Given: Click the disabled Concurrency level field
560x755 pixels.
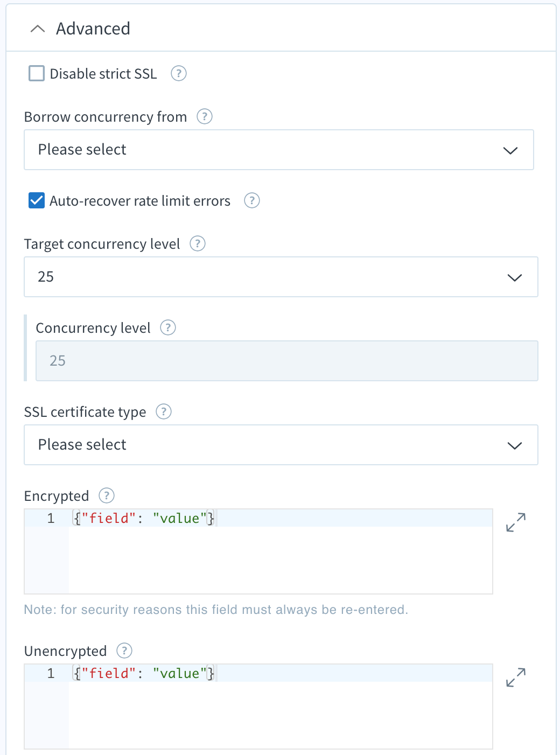Looking at the screenshot, I should (287, 361).
